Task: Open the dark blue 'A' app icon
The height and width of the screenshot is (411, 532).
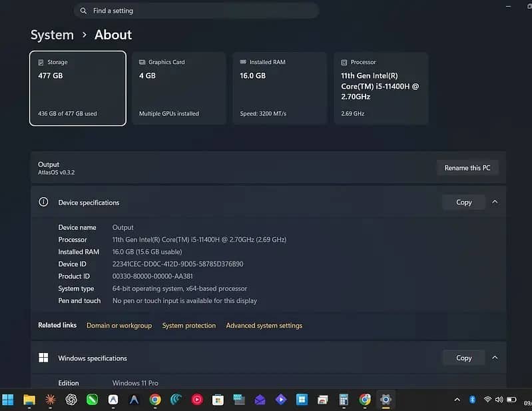Action: (x=134, y=400)
